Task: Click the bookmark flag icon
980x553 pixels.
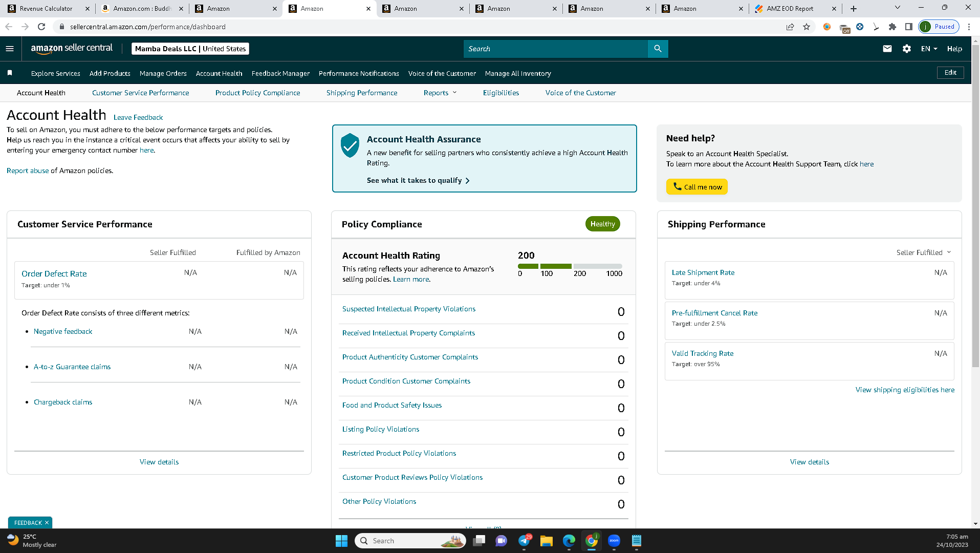Action: click(x=10, y=73)
